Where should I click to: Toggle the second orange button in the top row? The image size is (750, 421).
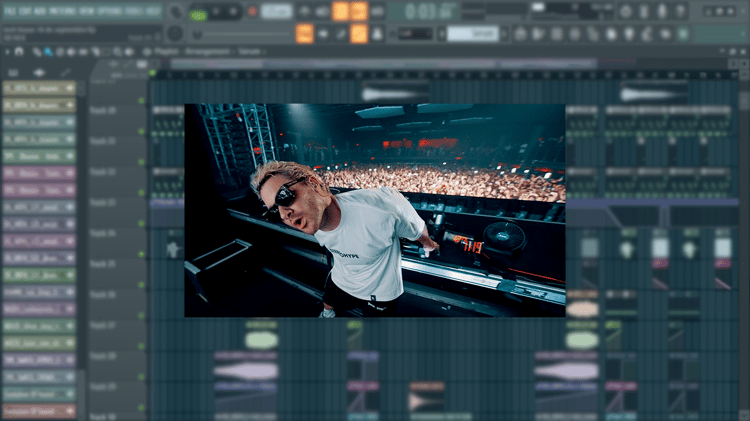click(359, 11)
